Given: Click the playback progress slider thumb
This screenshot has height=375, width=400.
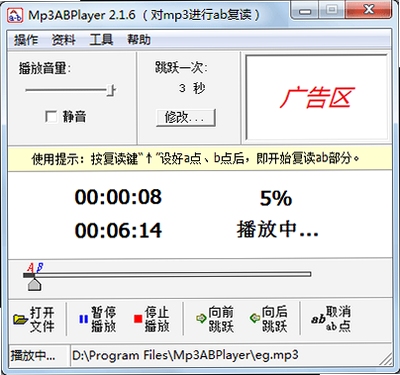Looking at the screenshot, I should pyautogui.click(x=34, y=284).
